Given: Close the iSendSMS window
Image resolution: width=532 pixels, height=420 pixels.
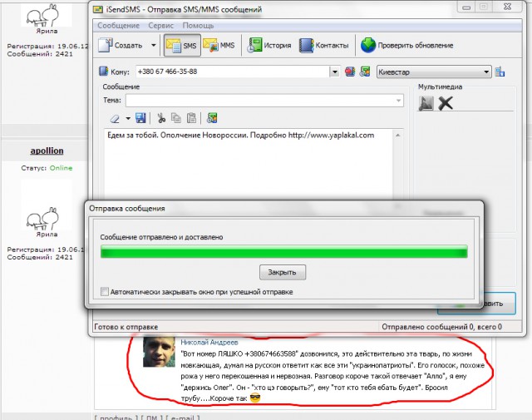Looking at the screenshot, I should [507, 7].
